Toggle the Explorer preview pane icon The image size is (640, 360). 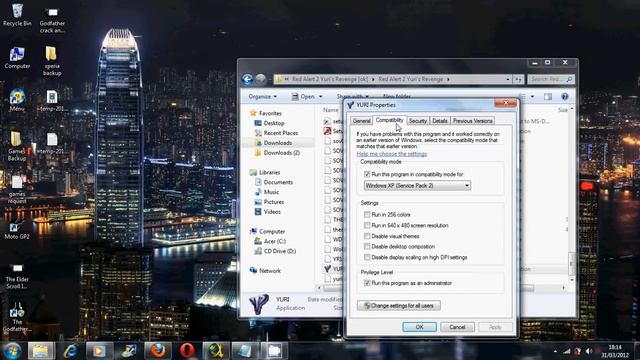(548, 97)
